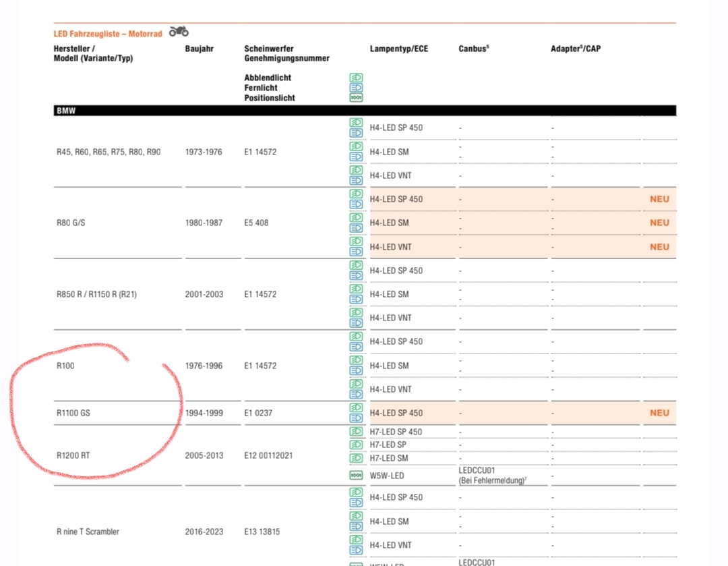The height and width of the screenshot is (566, 728).
Task: Click the low beam icon beside H7-LED SM
Action: pos(356,458)
